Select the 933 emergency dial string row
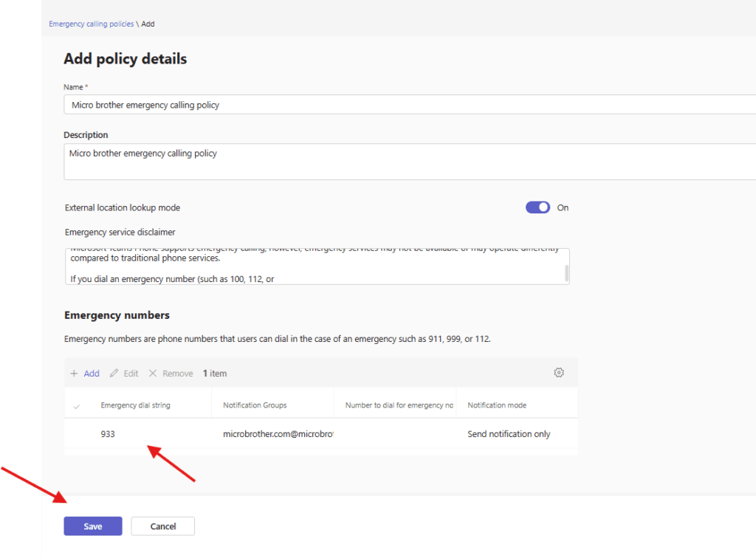The width and height of the screenshot is (756, 556). [108, 434]
